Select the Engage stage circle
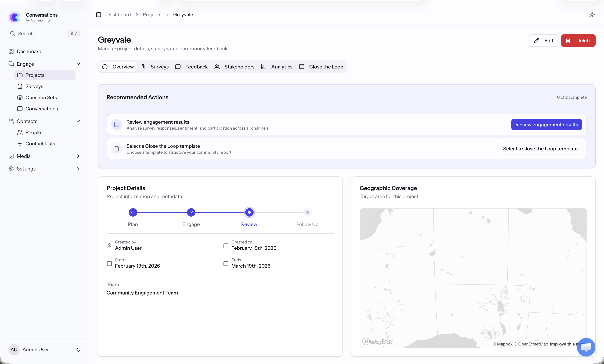Image resolution: width=604 pixels, height=364 pixels. tap(191, 212)
